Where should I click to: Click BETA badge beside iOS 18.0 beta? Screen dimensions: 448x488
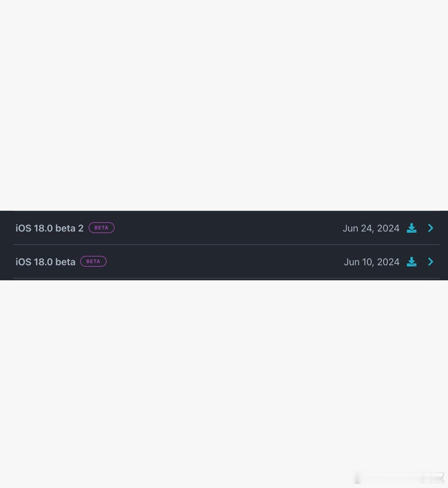(x=93, y=261)
